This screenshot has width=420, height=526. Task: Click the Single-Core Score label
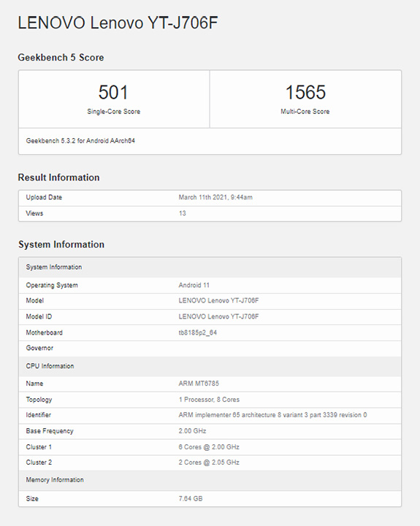114,111
